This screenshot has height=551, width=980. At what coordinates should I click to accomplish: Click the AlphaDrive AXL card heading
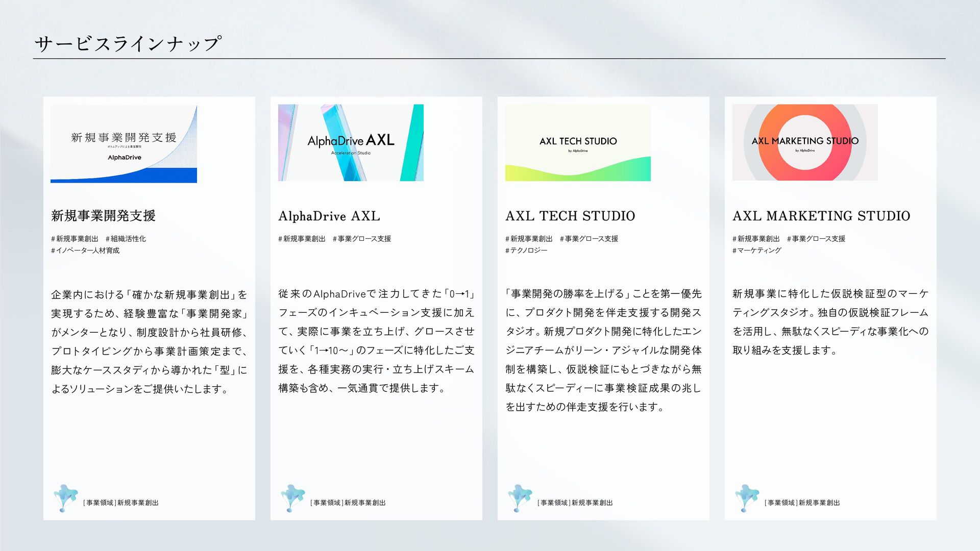pos(329,216)
